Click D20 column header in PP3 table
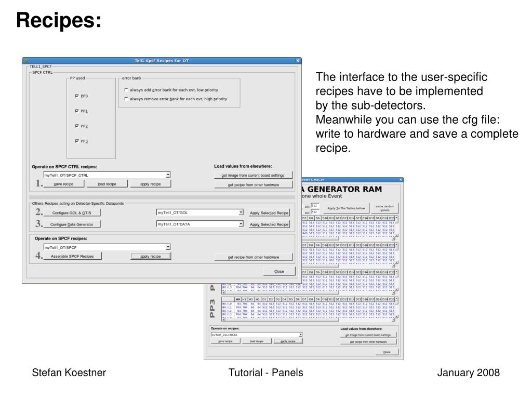The image size is (532, 399). click(x=391, y=299)
